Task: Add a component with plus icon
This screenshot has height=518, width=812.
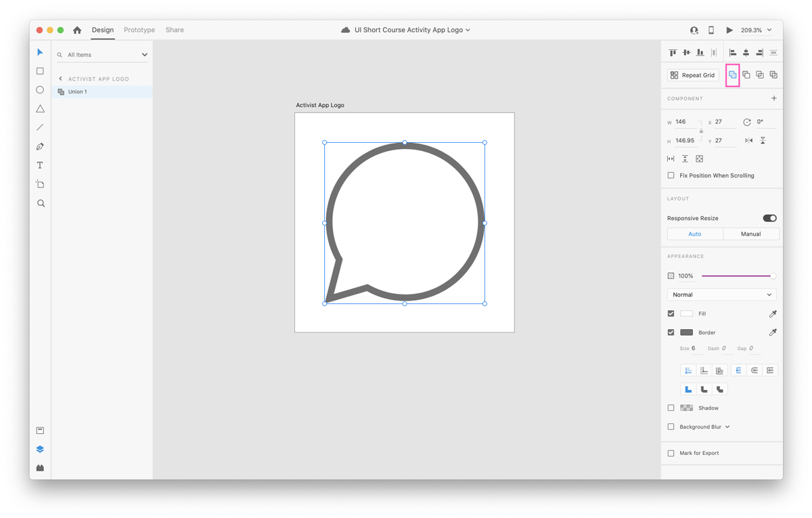Action: pos(774,98)
